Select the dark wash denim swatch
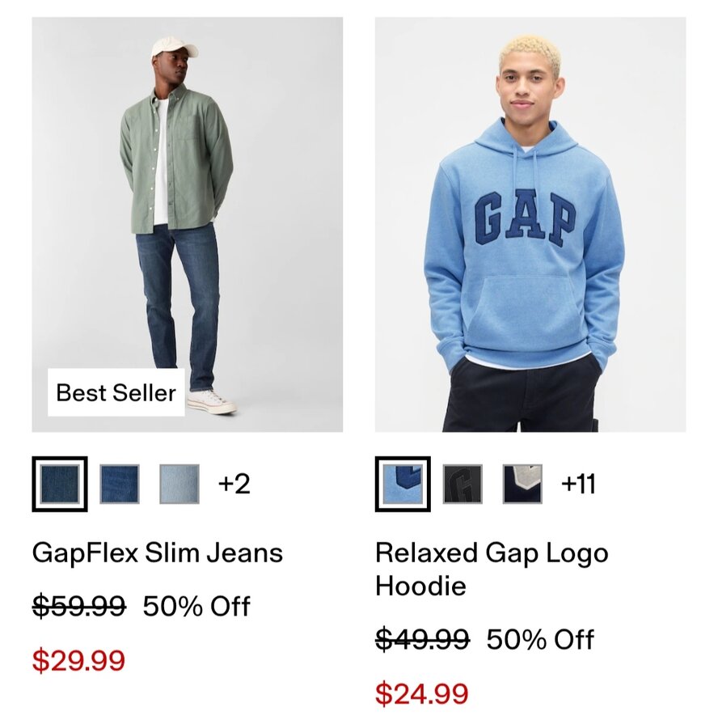The image size is (718, 728). pyautogui.click(x=59, y=484)
